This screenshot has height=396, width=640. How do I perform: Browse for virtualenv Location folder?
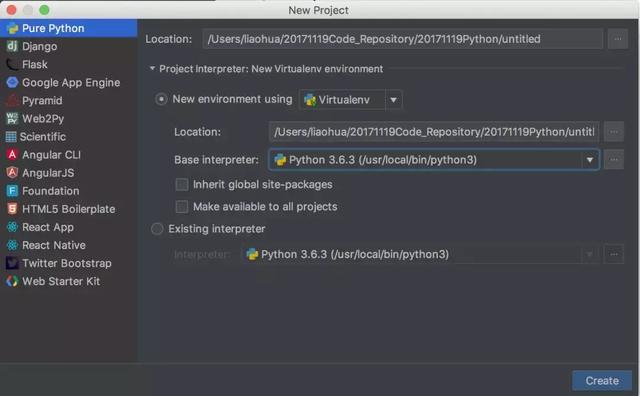point(613,131)
